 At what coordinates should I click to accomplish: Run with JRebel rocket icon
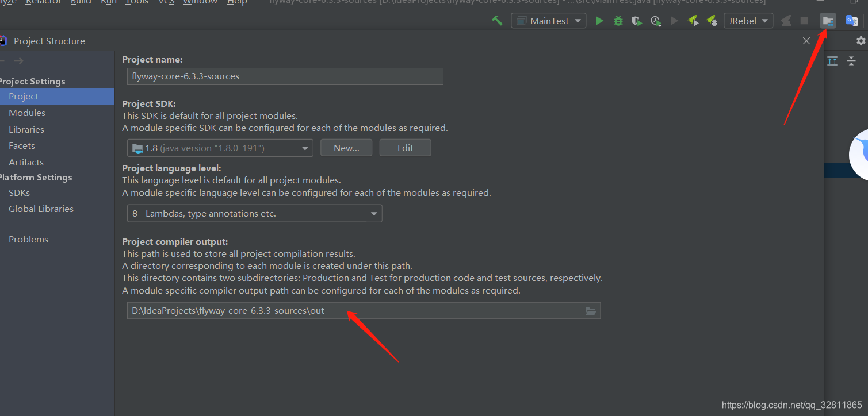click(693, 21)
